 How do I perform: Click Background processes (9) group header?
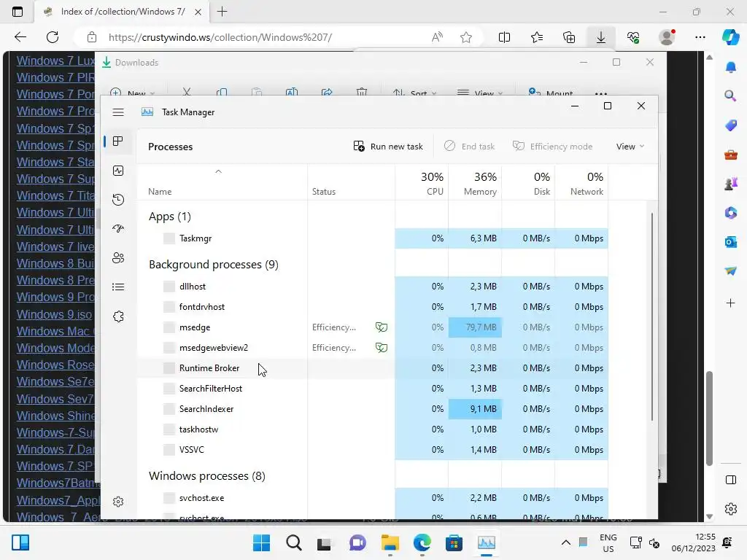pos(214,265)
